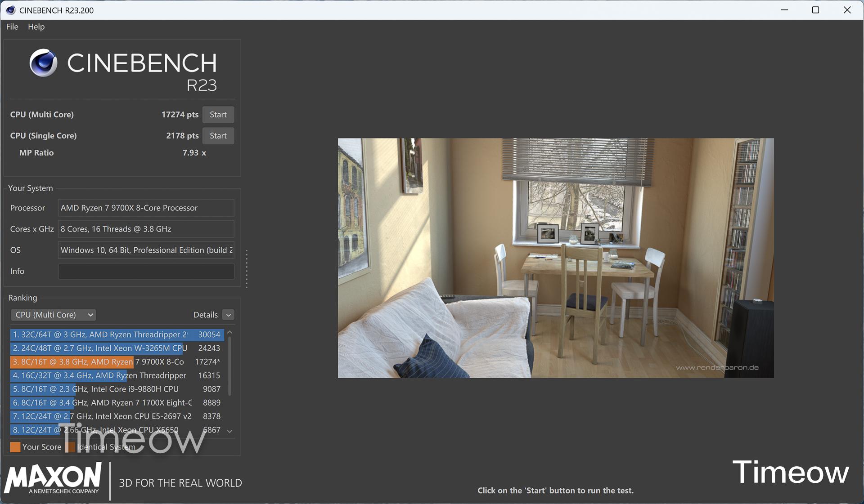Click the Identical System legend swatch
The width and height of the screenshot is (864, 504).
tap(70, 447)
